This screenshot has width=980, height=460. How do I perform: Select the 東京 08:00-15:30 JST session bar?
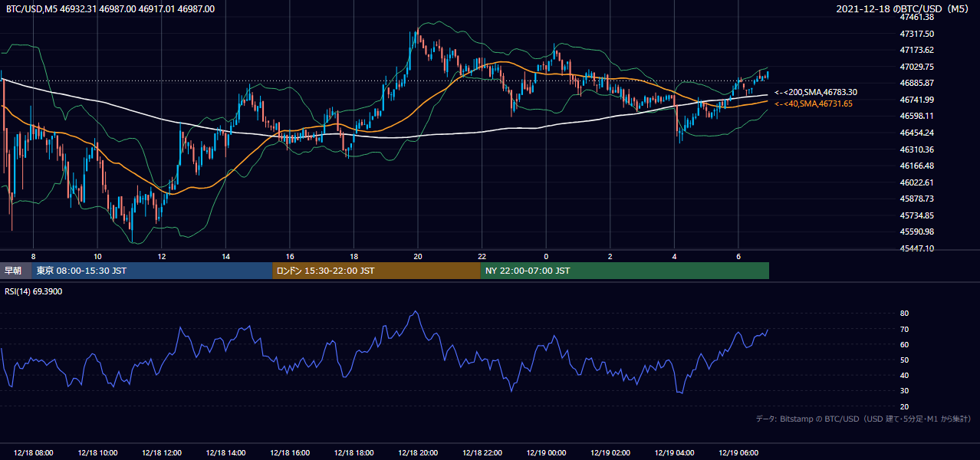152,271
